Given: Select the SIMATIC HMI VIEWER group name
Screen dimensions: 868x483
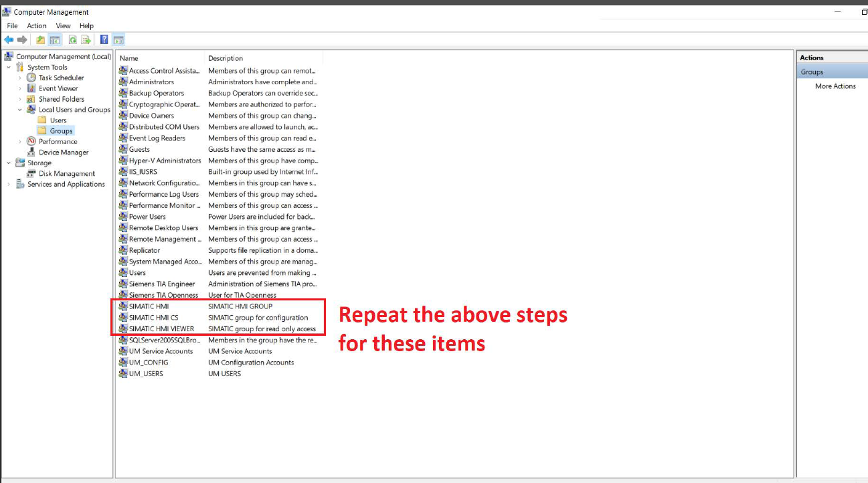Looking at the screenshot, I should tap(161, 329).
